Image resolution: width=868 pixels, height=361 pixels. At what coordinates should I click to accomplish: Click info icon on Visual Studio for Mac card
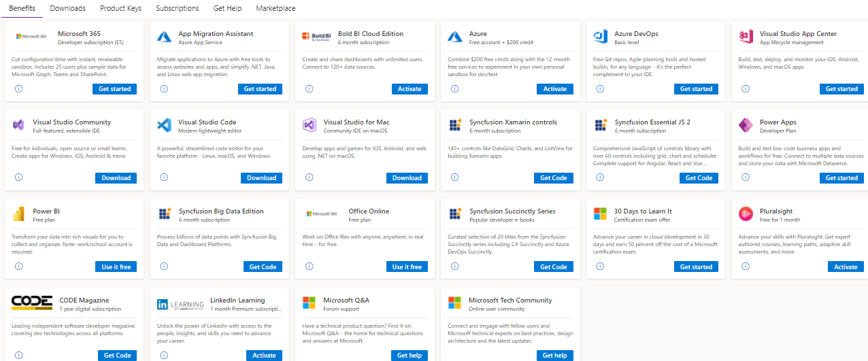point(310,177)
